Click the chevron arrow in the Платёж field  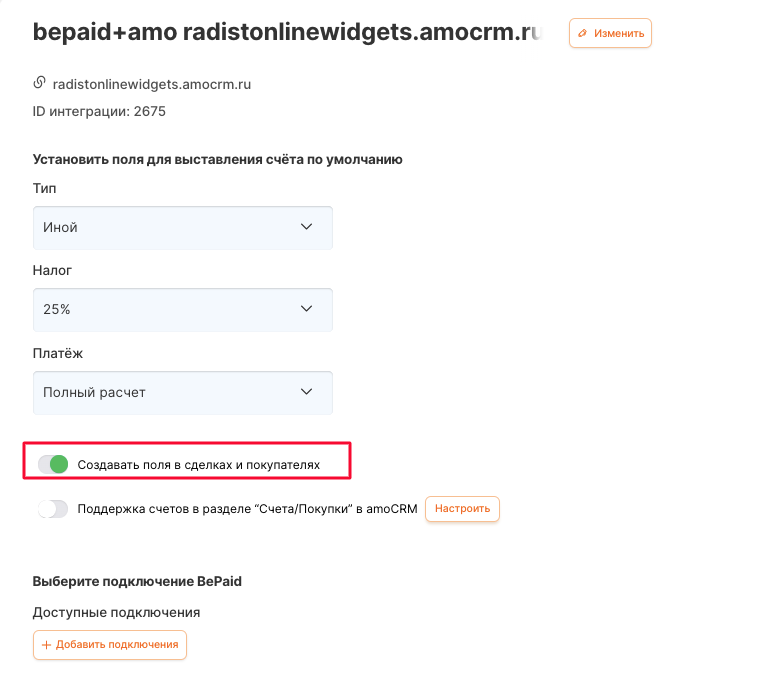pos(306,392)
